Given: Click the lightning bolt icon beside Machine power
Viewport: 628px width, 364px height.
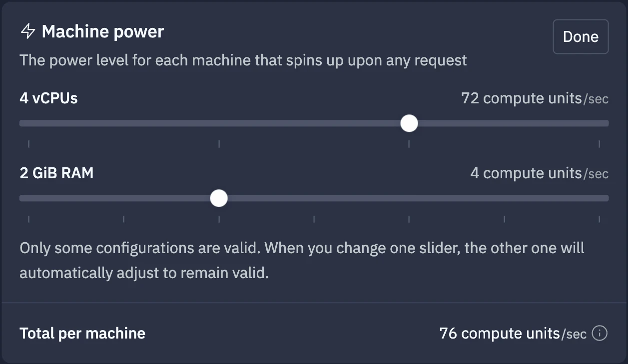Looking at the screenshot, I should click(28, 31).
